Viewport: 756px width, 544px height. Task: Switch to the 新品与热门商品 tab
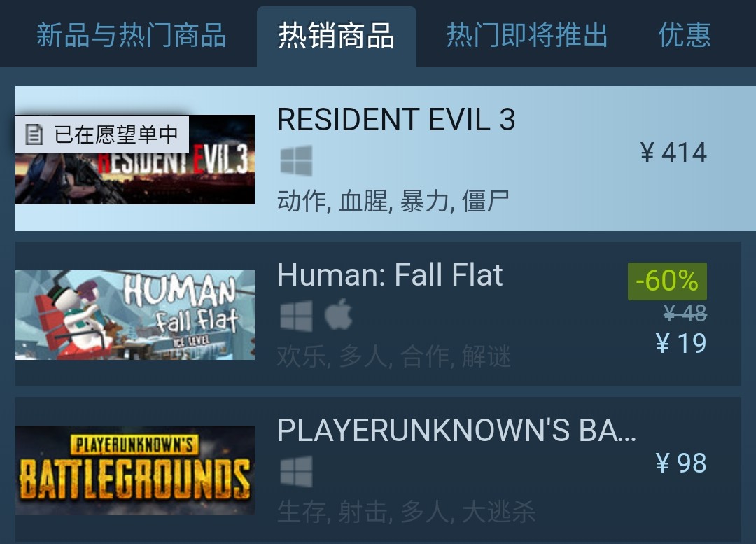[x=131, y=35]
